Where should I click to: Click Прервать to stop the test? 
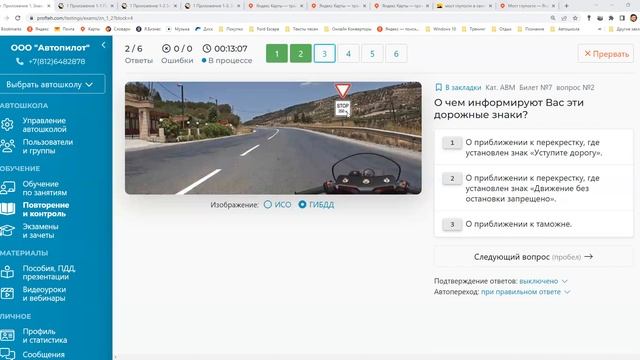pos(606,53)
